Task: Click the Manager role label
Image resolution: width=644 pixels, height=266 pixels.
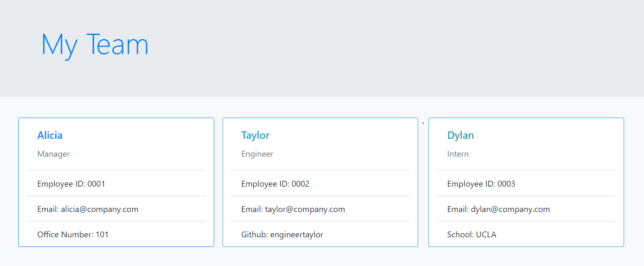Action: pos(54,154)
